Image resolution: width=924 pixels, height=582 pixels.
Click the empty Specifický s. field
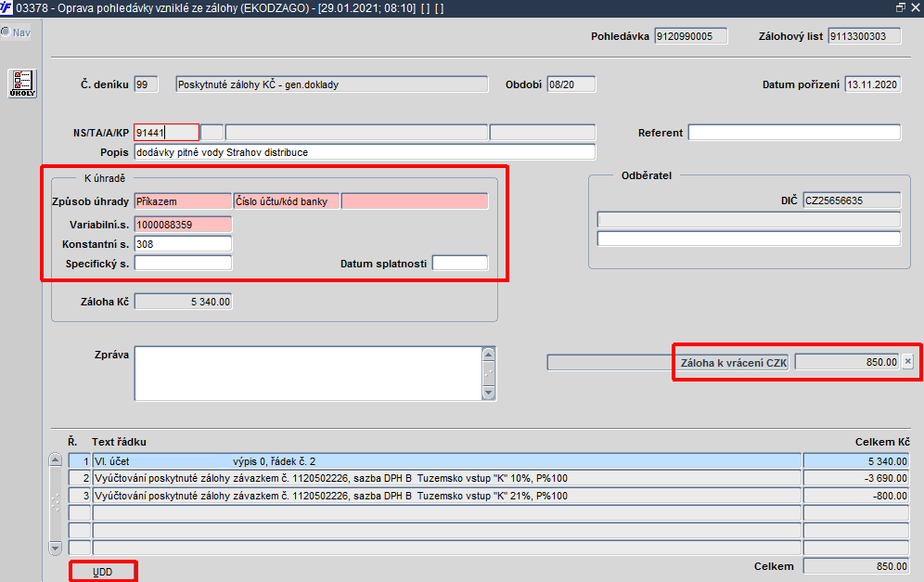[183, 263]
